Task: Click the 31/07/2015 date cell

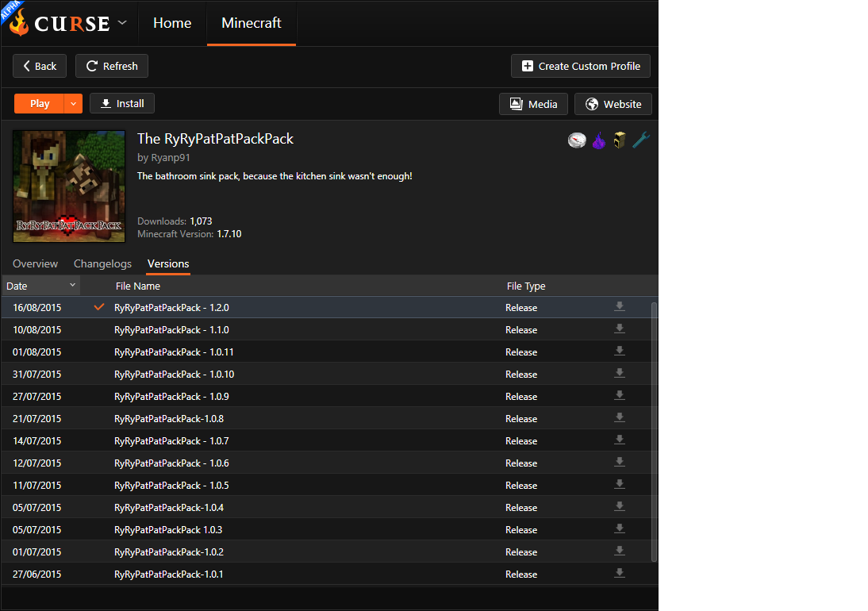Action: pyautogui.click(x=37, y=374)
